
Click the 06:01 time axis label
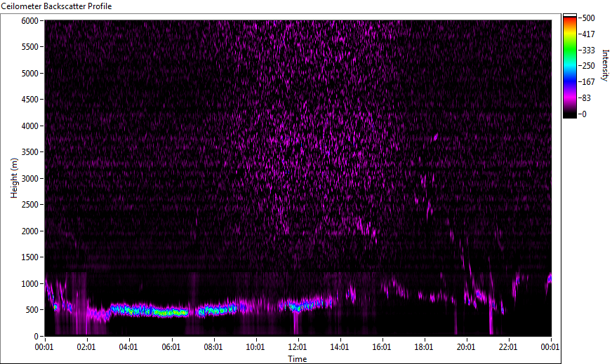(171, 347)
